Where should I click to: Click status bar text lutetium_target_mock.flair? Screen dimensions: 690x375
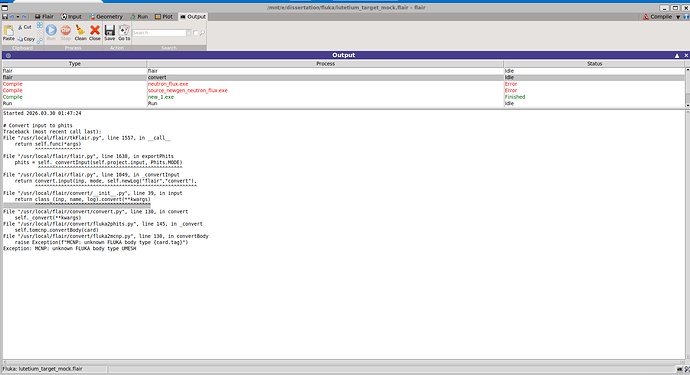[51, 369]
